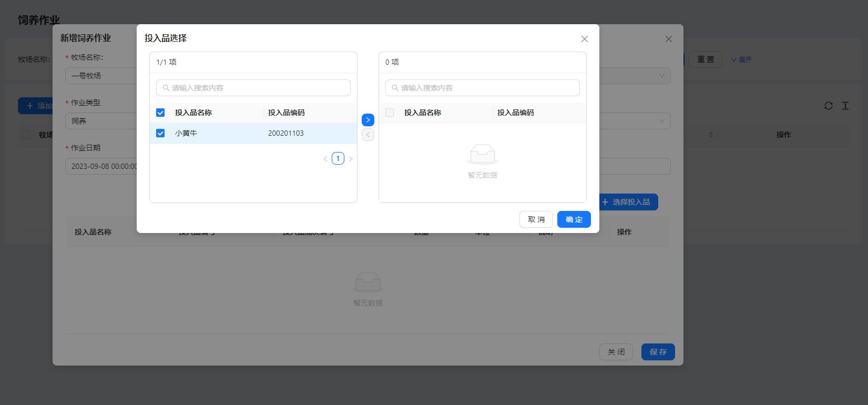Go to previous page in left list

point(325,158)
